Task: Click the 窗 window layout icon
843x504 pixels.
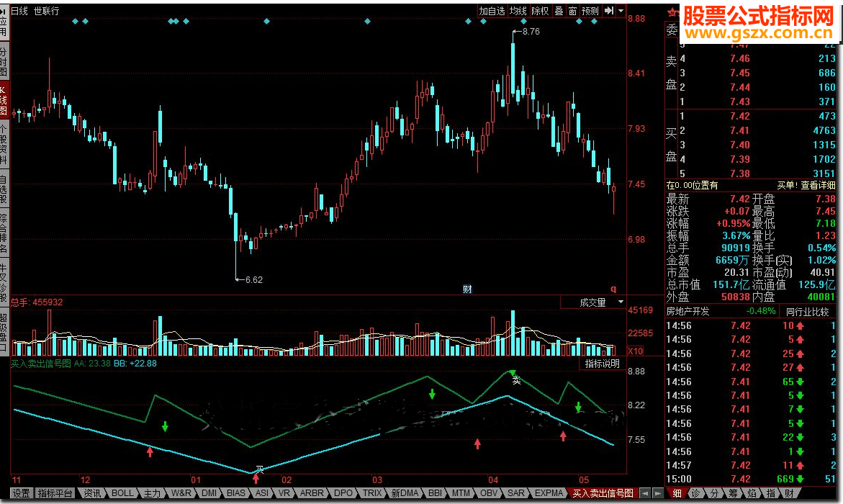Action: 572,11
